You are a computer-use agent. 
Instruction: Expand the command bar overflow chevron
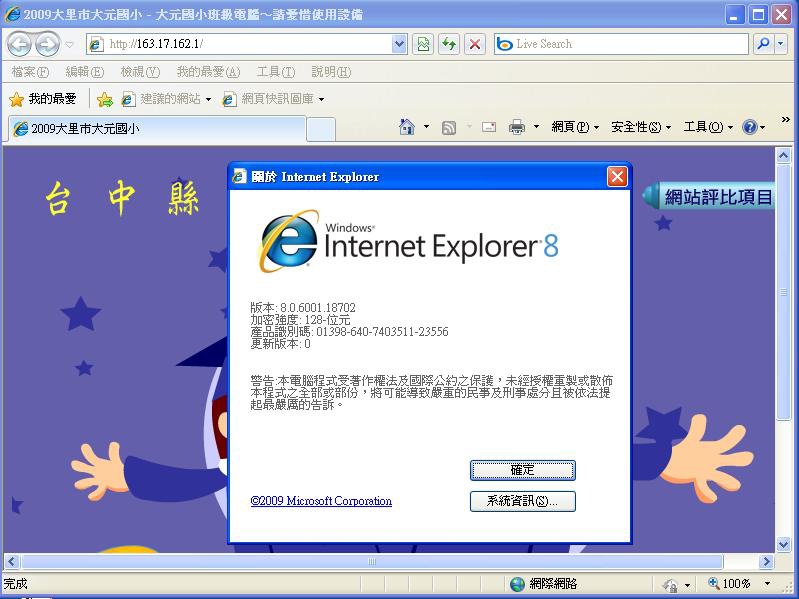pos(785,120)
